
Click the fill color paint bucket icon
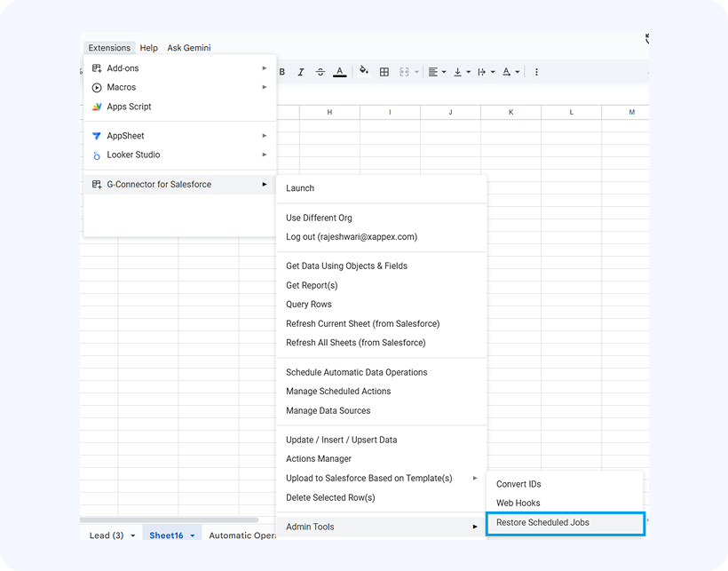[364, 72]
